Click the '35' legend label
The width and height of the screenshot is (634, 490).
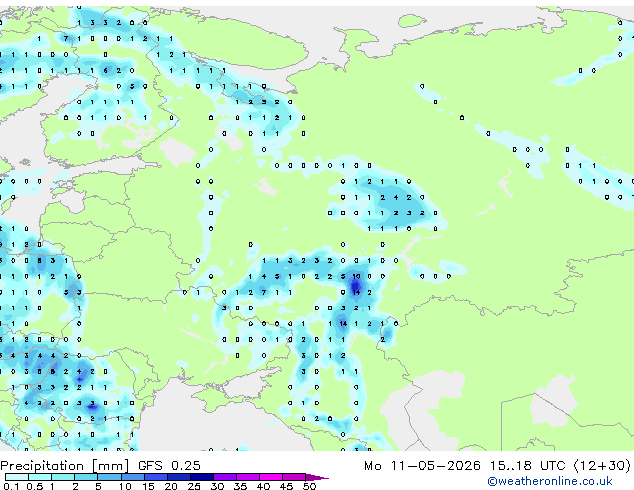pos(240,486)
